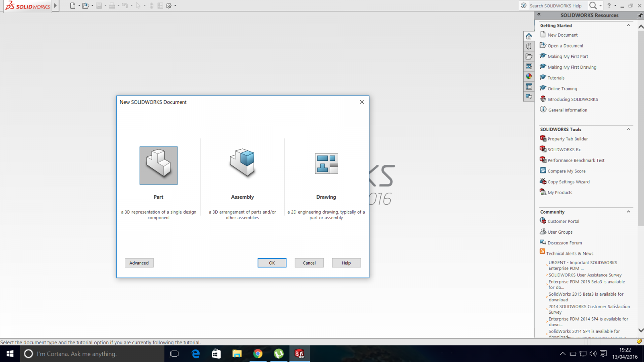Click the Technical Alerts & News RSS icon
This screenshot has width=644, height=362.
(x=542, y=251)
